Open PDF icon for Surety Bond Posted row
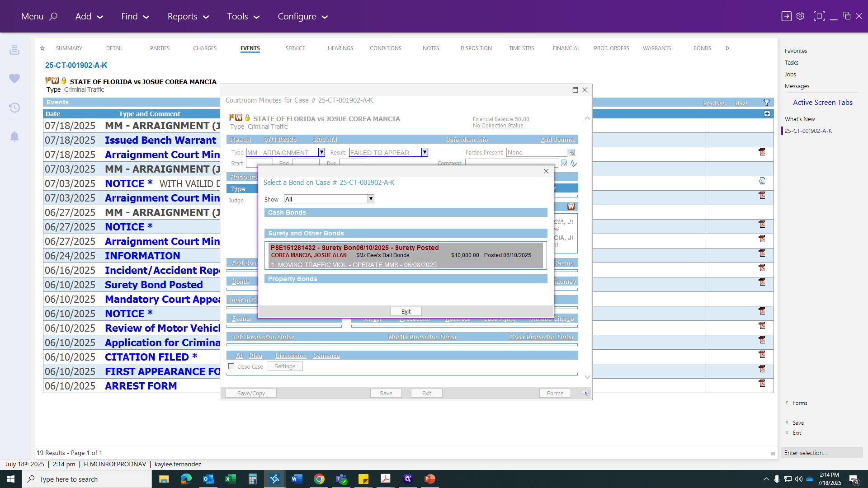 pos(762,282)
